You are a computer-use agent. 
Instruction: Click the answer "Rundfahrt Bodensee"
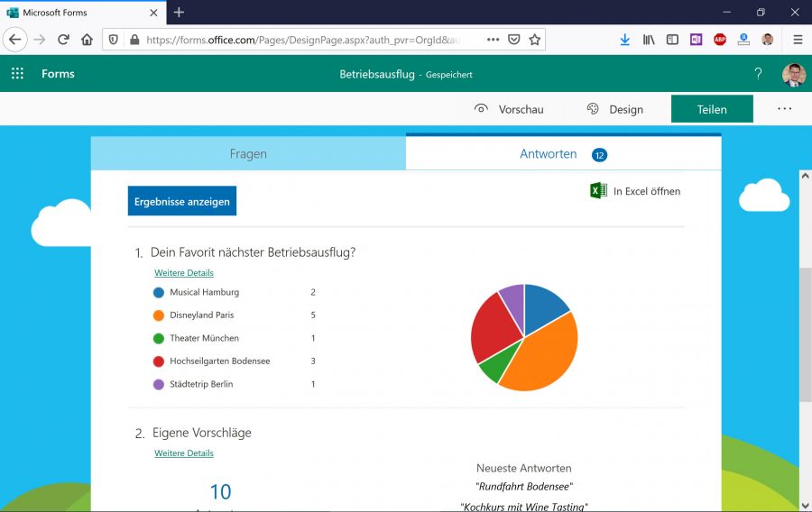coord(524,487)
